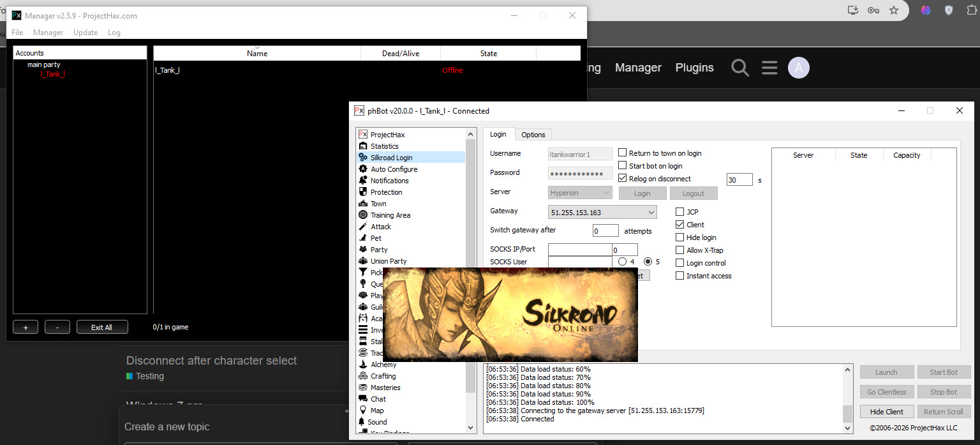Viewport: 980px width, 445px height.
Task: Click the Map pin icon
Action: [x=363, y=411]
